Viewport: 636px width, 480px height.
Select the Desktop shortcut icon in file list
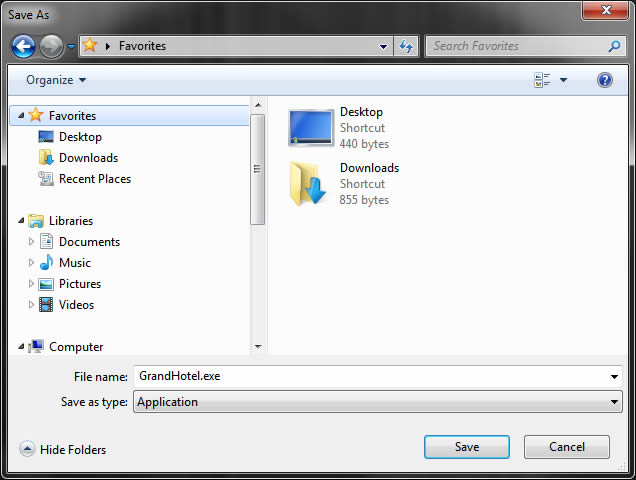tap(311, 128)
